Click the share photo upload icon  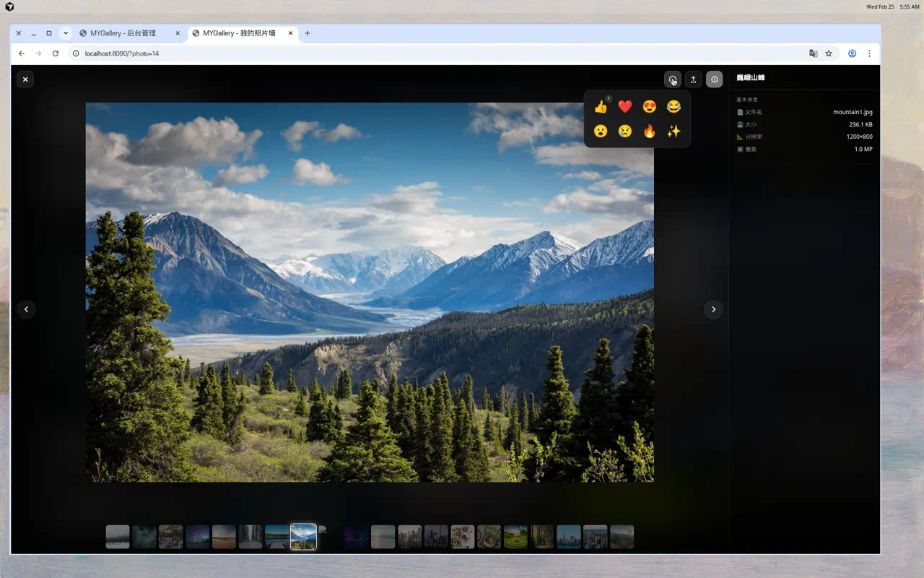point(693,79)
